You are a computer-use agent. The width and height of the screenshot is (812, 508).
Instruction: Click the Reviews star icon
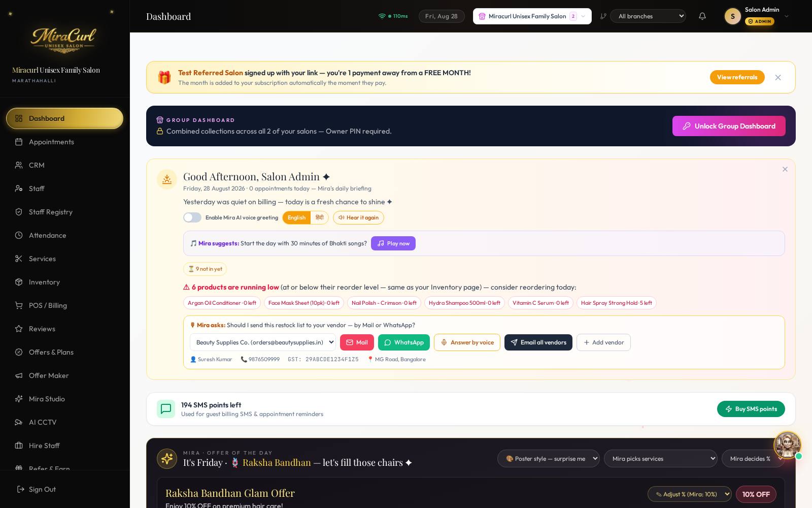click(19, 329)
